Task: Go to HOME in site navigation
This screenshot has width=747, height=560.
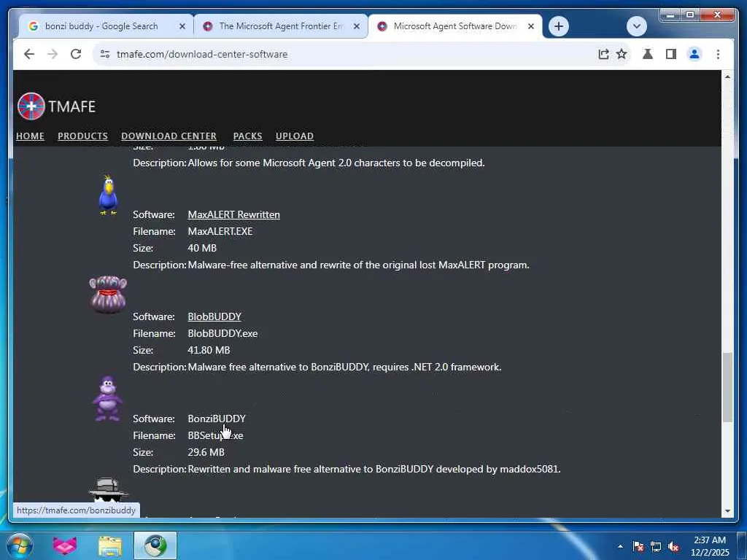Action: [x=30, y=136]
